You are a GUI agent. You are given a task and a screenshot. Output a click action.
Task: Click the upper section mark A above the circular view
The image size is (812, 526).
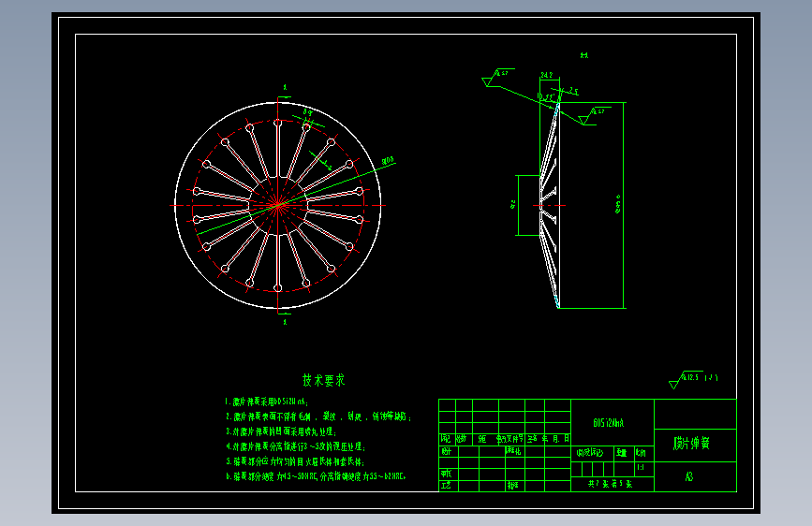click(x=285, y=87)
